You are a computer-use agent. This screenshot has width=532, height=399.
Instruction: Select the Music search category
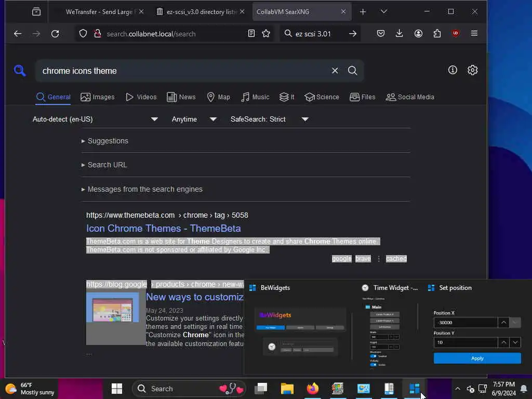[255, 97]
